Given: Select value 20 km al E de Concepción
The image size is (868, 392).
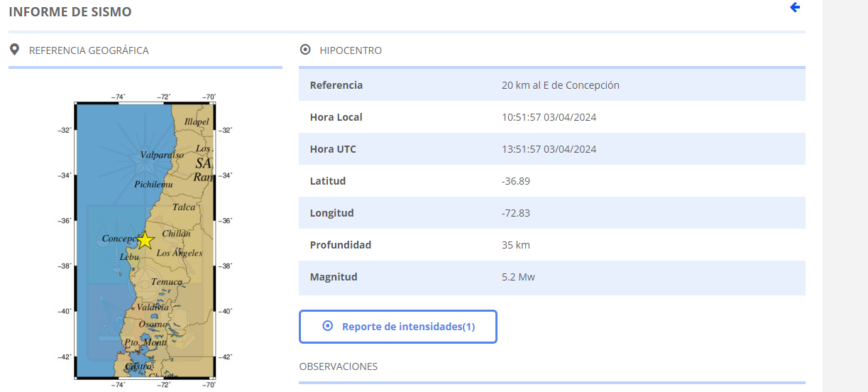Looking at the screenshot, I should point(561,85).
